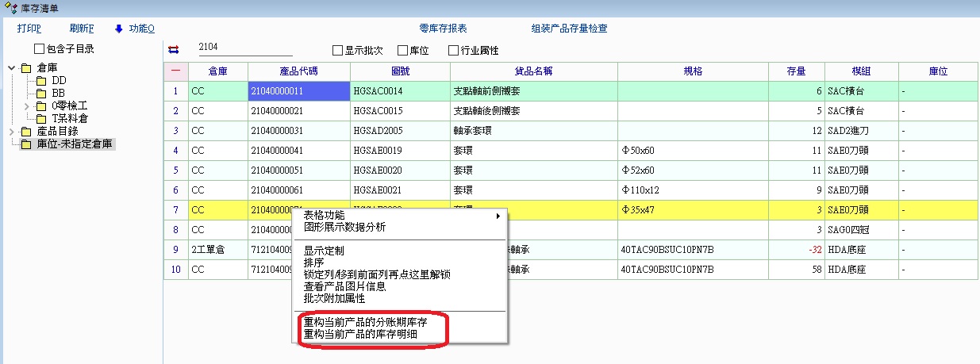Select the T呆料倉 tree item

70,118
